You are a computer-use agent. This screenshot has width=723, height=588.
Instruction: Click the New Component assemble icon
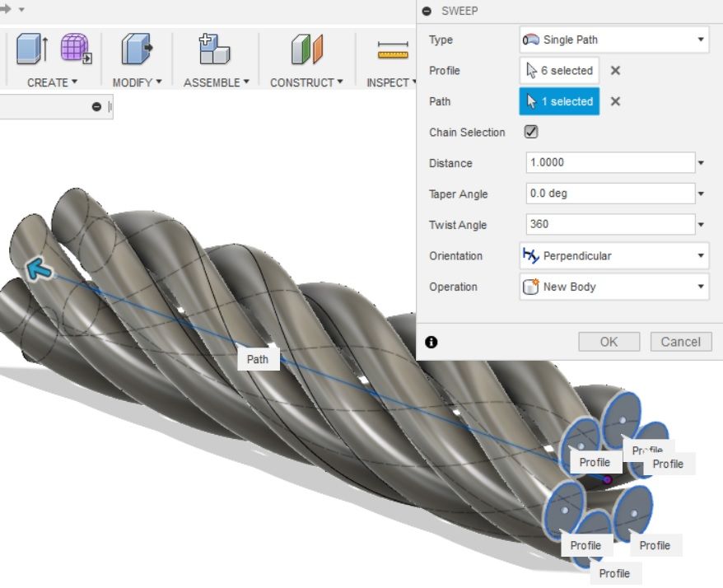214,49
